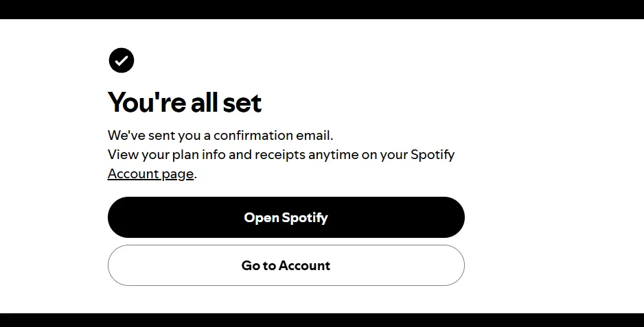This screenshot has width=644, height=327.
Task: Follow the underlined Account page link
Action: click(x=150, y=174)
